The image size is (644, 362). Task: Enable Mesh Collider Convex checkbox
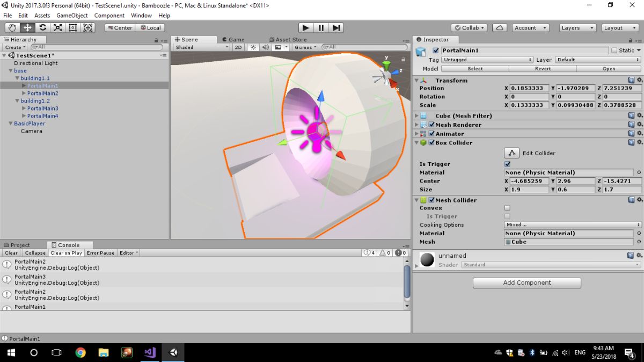pyautogui.click(x=508, y=208)
